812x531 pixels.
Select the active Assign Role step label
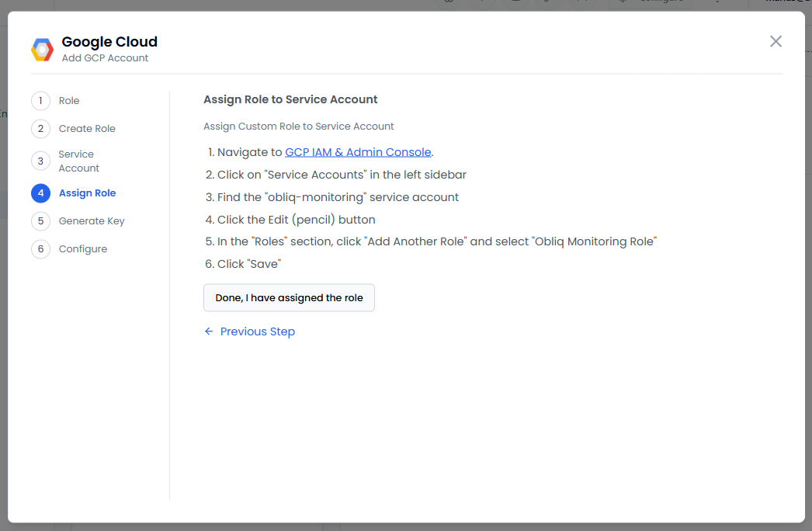pyautogui.click(x=87, y=193)
